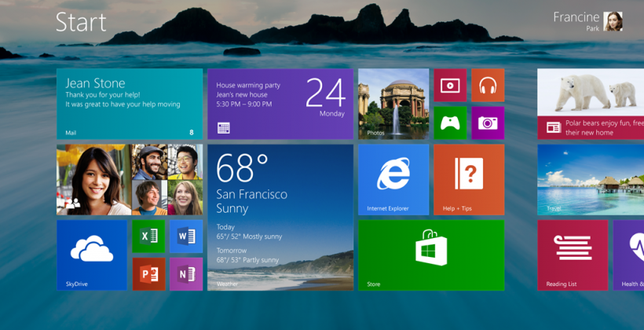Open the Camera tile
The height and width of the screenshot is (330, 644).
click(488, 123)
